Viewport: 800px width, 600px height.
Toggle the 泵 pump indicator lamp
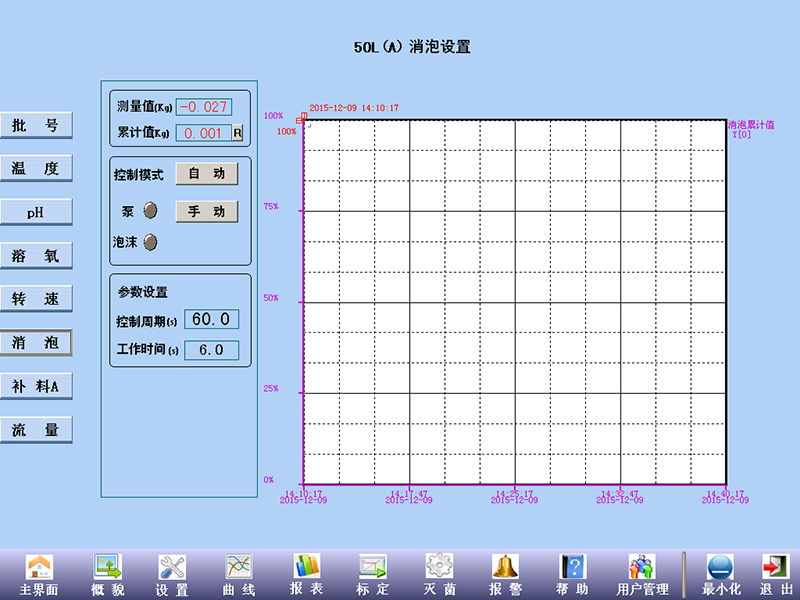[151, 211]
